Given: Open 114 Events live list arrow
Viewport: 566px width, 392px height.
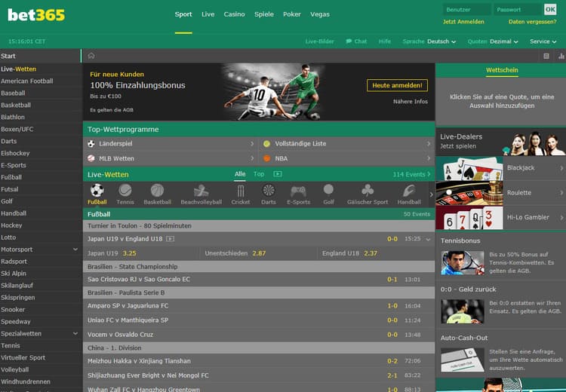Looking at the screenshot, I should pos(429,174).
